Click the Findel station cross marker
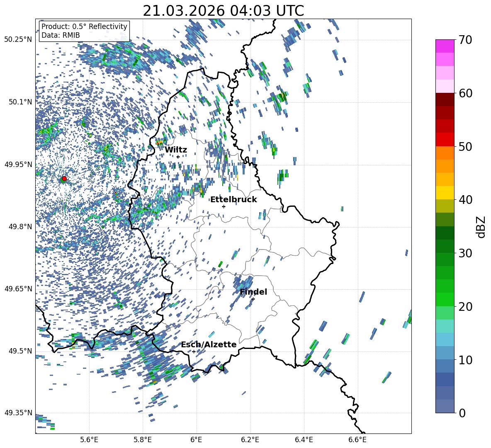 pos(253,299)
